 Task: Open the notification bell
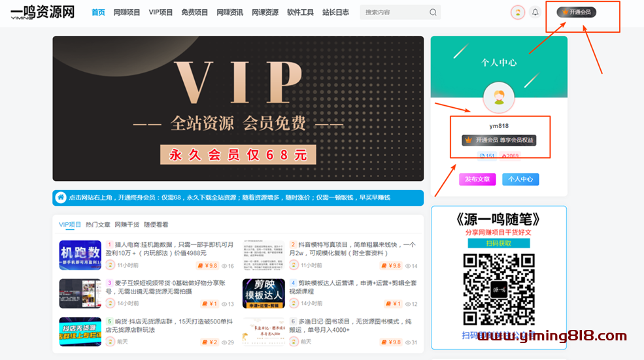click(x=535, y=12)
